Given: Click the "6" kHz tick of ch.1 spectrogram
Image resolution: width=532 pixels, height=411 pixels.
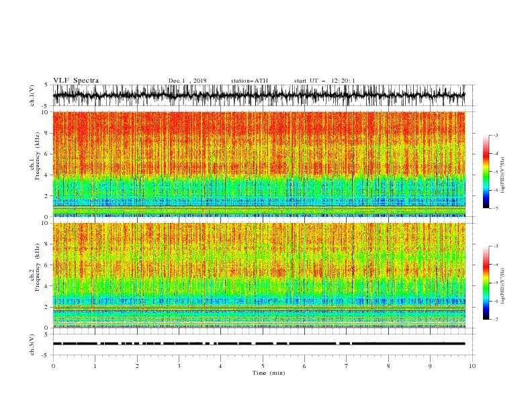Looking at the screenshot, I should tap(47, 154).
